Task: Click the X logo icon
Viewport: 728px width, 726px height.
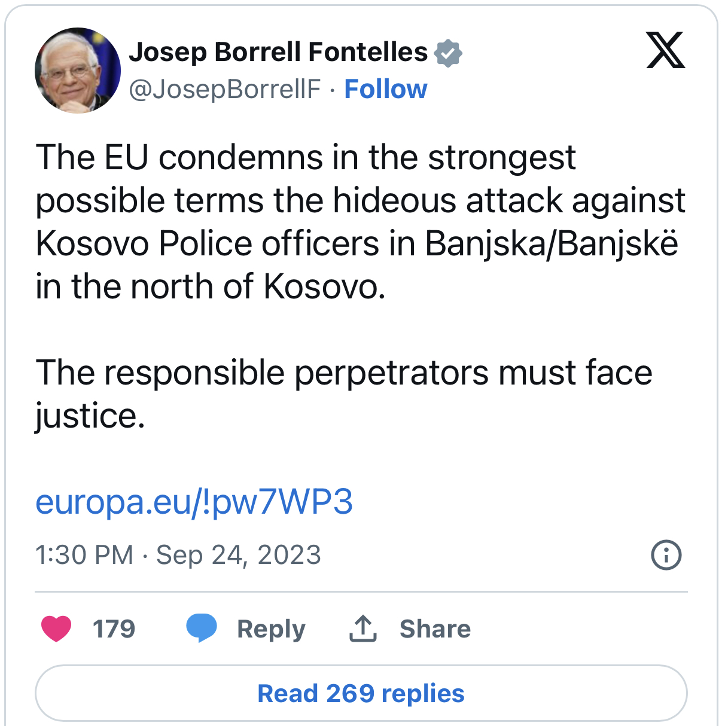Action: click(x=665, y=51)
